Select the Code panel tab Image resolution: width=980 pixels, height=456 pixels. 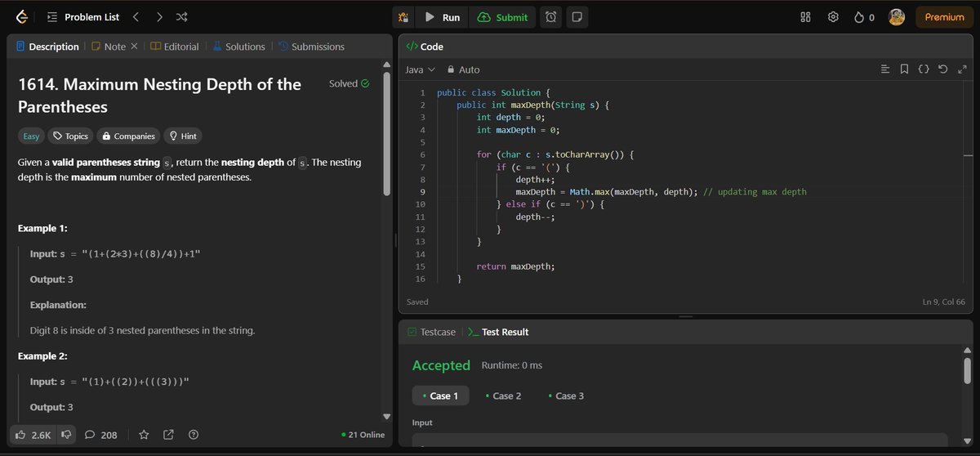tap(425, 47)
